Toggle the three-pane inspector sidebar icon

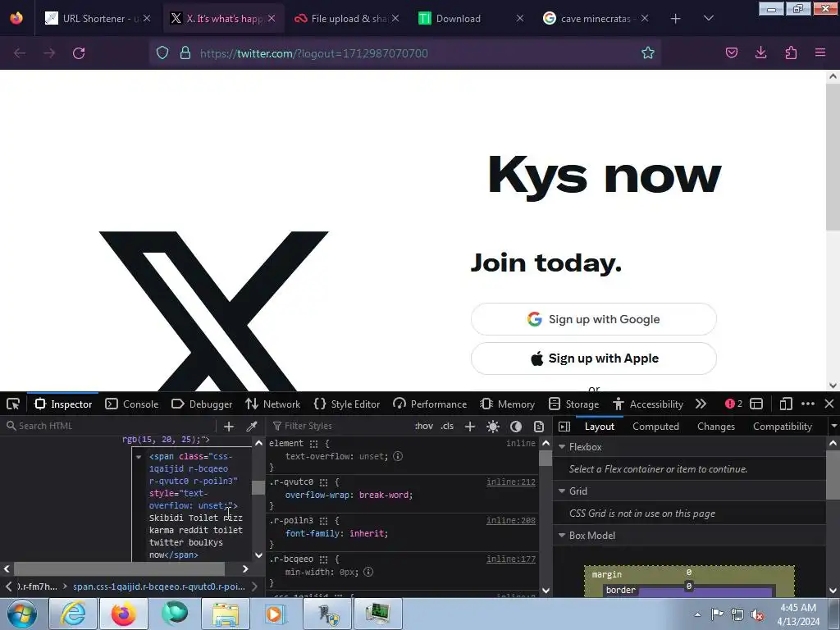(564, 426)
